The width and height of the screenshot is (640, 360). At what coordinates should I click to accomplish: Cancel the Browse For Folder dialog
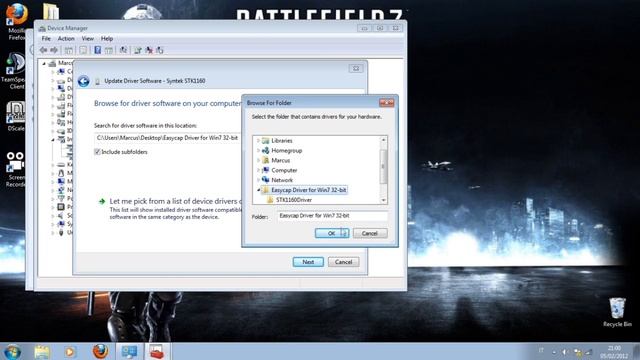[x=370, y=233]
